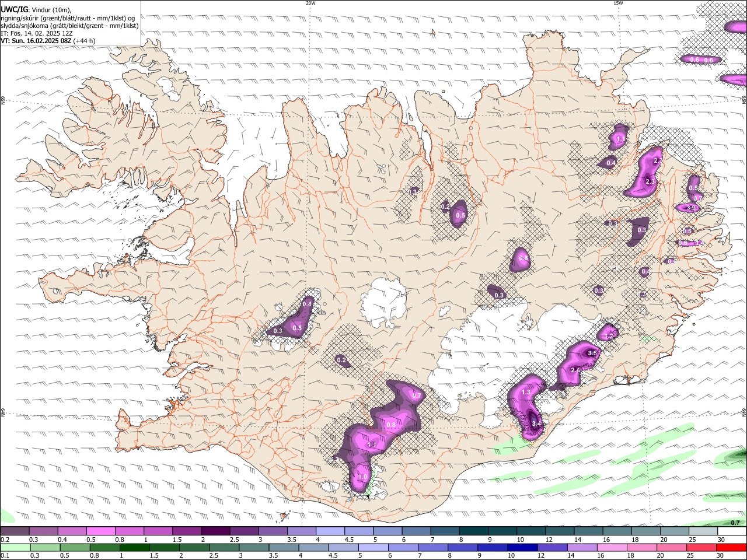747x560 pixels.
Task: Click the 'IT: Fös. 14. 02. 2025 12Z' line
Action: (37, 33)
